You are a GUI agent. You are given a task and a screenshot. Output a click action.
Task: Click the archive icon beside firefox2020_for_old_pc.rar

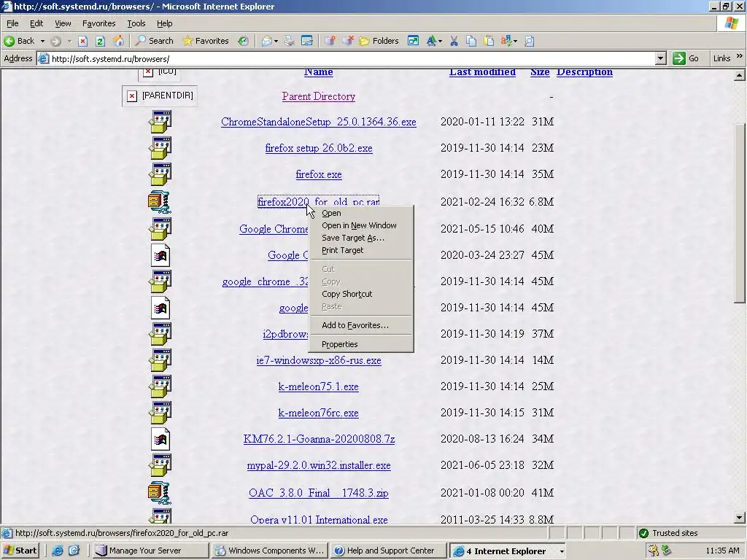point(159,201)
